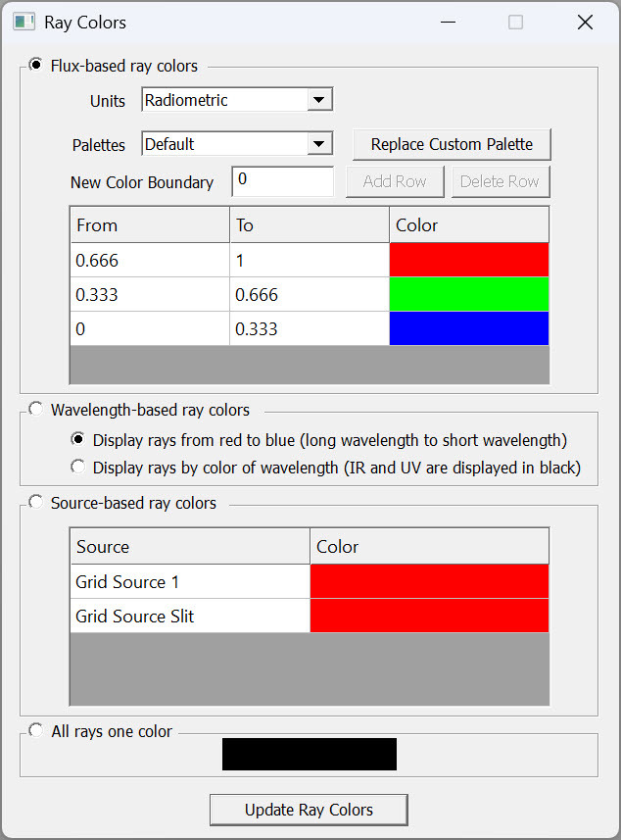
Task: Click the Replace Custom Palette button
Action: click(x=452, y=144)
